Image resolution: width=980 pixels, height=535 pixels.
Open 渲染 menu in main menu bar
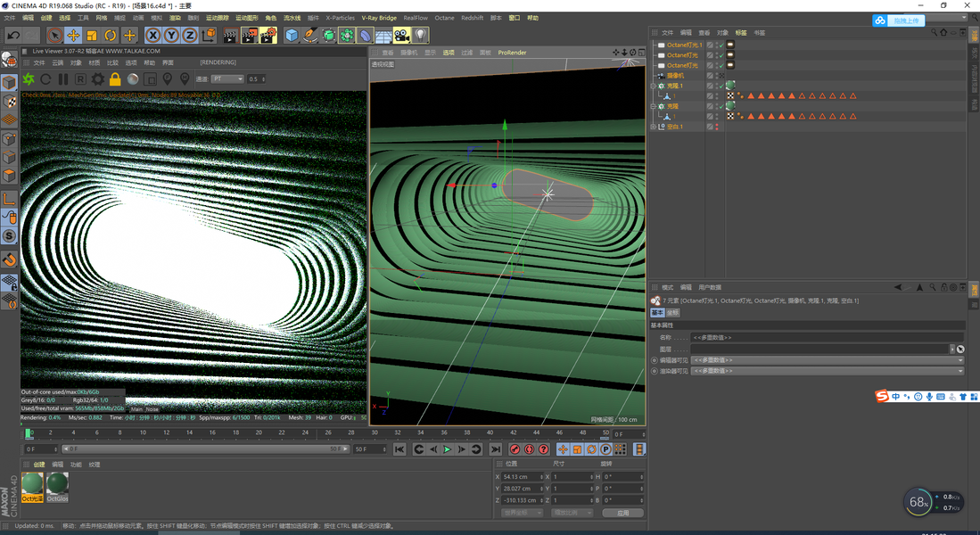(175, 18)
